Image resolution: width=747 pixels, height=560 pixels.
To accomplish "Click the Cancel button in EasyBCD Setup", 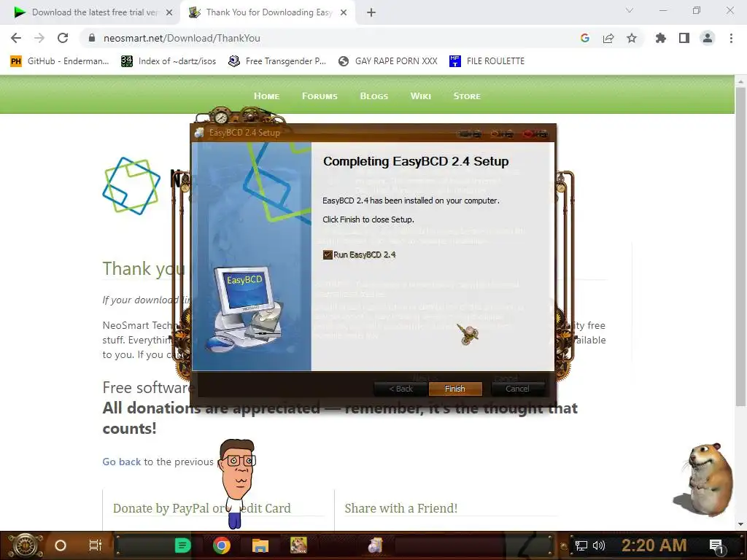I will pyautogui.click(x=517, y=389).
